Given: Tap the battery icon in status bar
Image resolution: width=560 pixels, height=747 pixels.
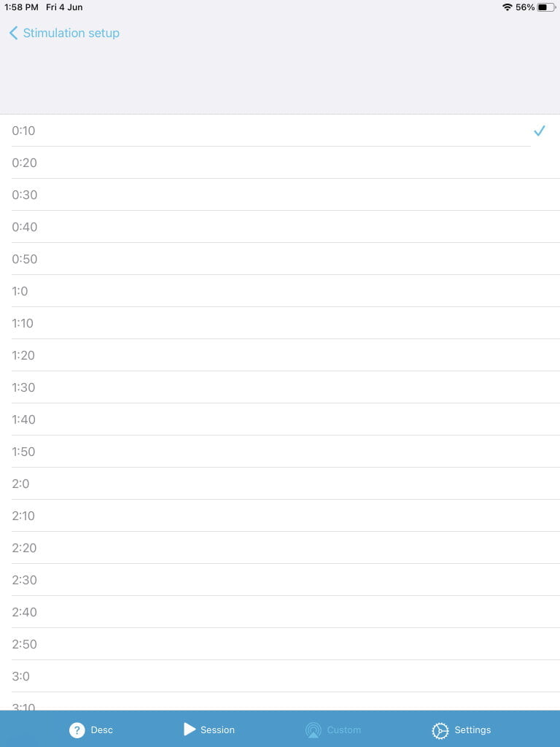Looking at the screenshot, I should [x=547, y=7].
